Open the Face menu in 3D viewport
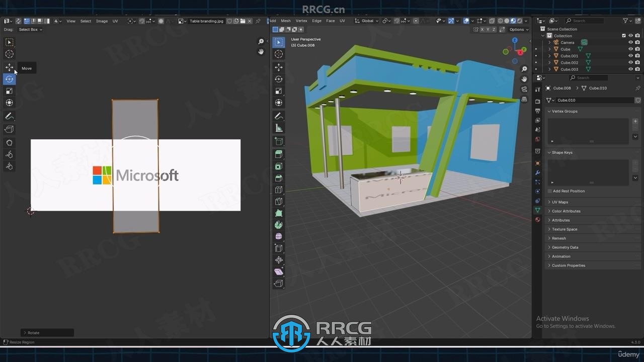Image resolution: width=644 pixels, height=362 pixels. point(331,21)
